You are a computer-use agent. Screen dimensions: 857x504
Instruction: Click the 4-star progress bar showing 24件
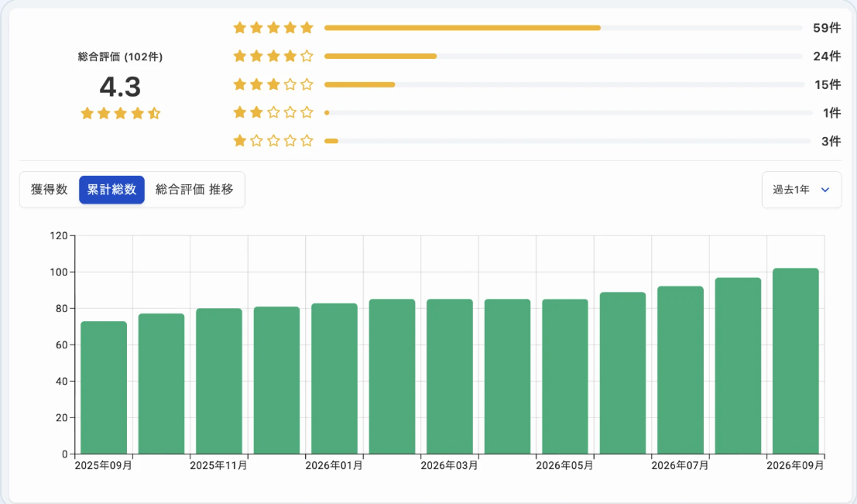click(563, 57)
